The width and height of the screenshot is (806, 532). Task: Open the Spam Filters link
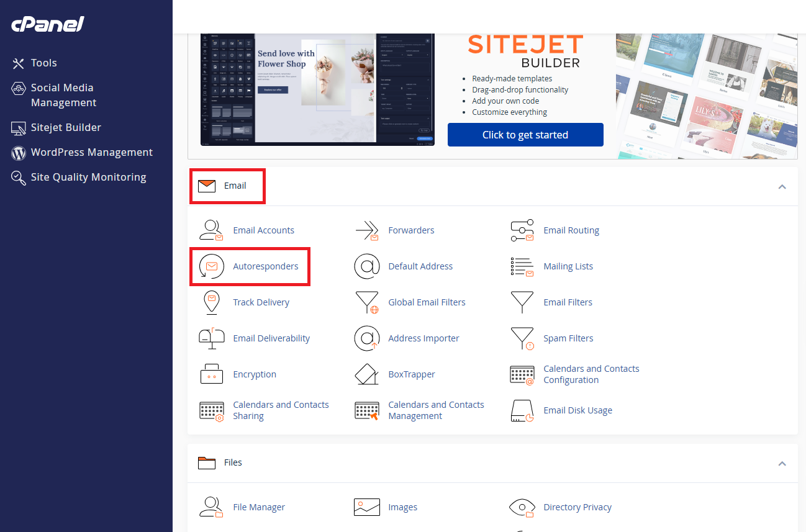click(x=568, y=338)
